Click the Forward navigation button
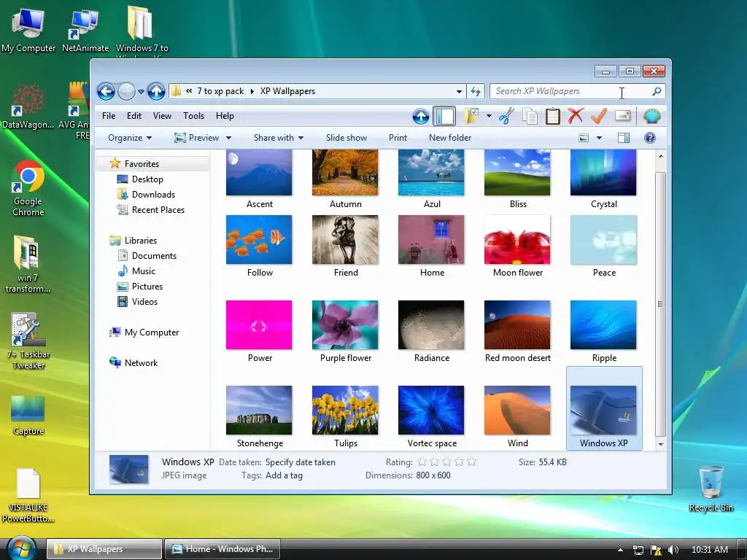 tap(126, 91)
